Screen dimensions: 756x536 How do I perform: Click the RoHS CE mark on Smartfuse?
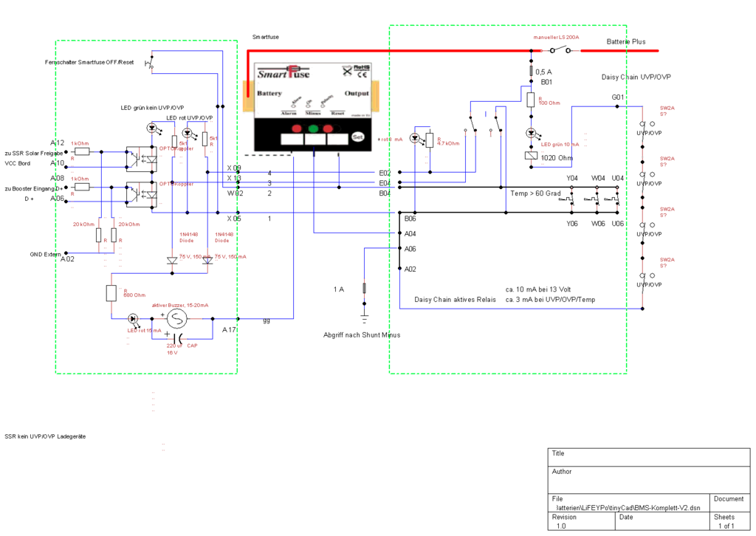tap(356, 71)
